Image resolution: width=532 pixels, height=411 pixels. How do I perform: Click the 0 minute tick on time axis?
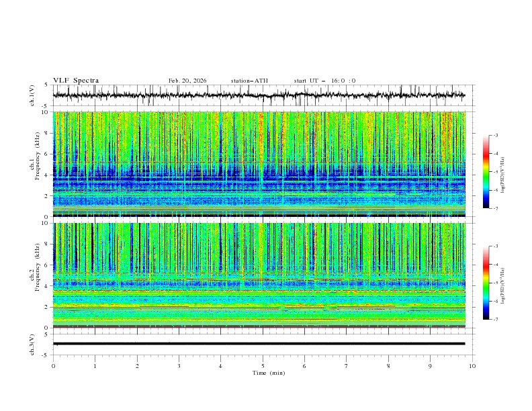54,366
